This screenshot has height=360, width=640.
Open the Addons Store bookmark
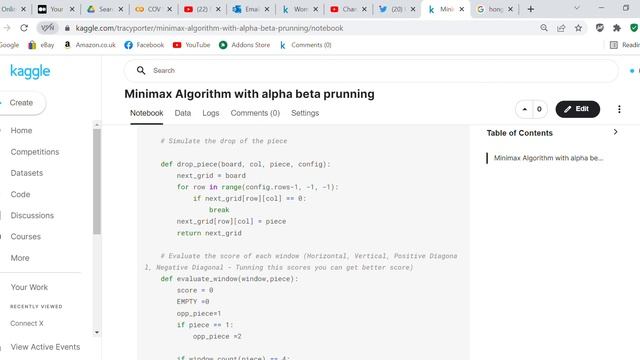[x=244, y=45]
